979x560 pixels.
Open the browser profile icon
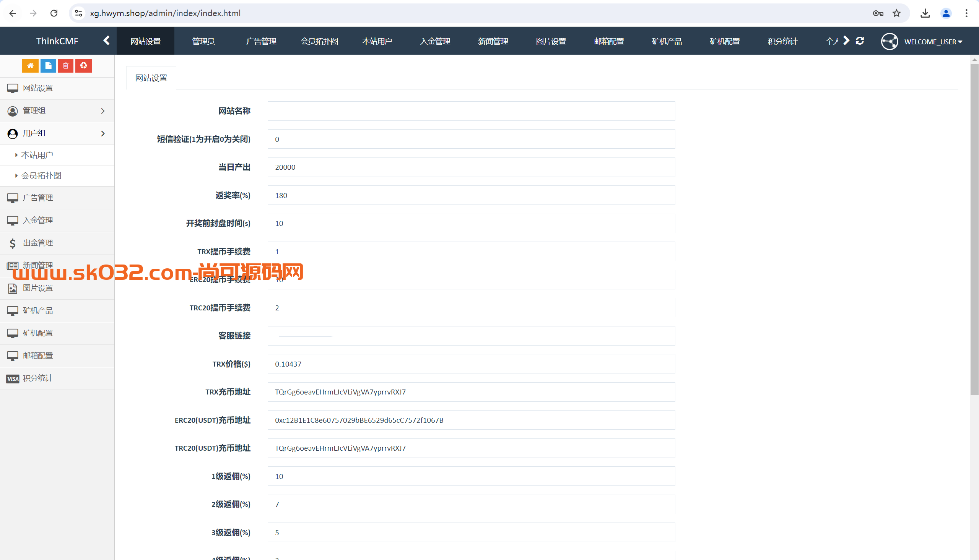coord(946,13)
